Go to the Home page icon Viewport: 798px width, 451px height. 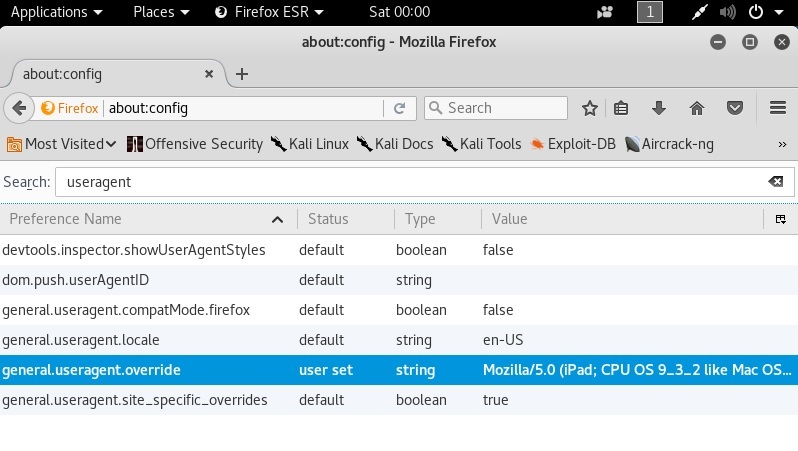[x=697, y=108]
